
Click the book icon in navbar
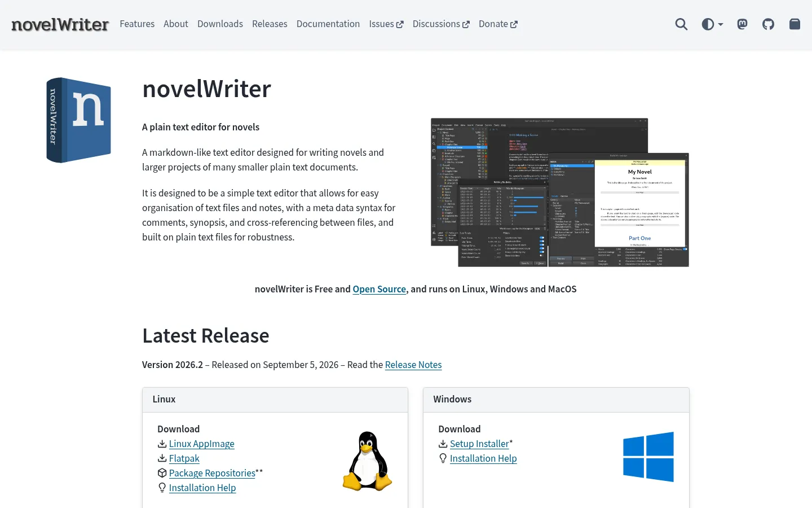(795, 24)
